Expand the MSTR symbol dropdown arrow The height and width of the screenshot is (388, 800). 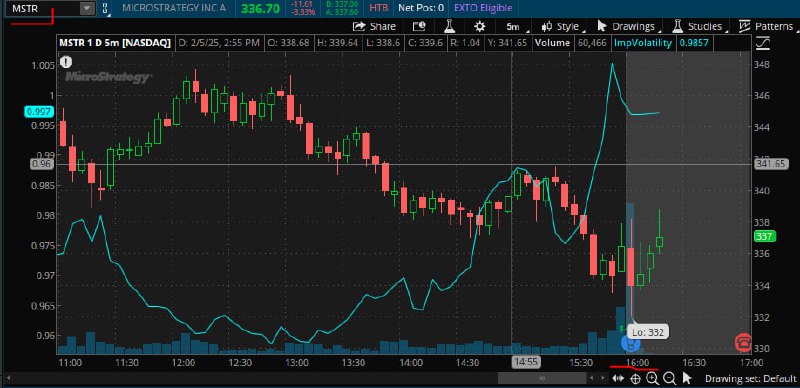(87, 9)
